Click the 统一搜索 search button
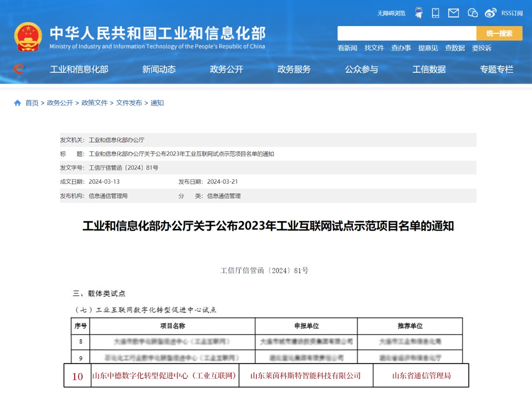The width and height of the screenshot is (532, 412). coord(499,33)
